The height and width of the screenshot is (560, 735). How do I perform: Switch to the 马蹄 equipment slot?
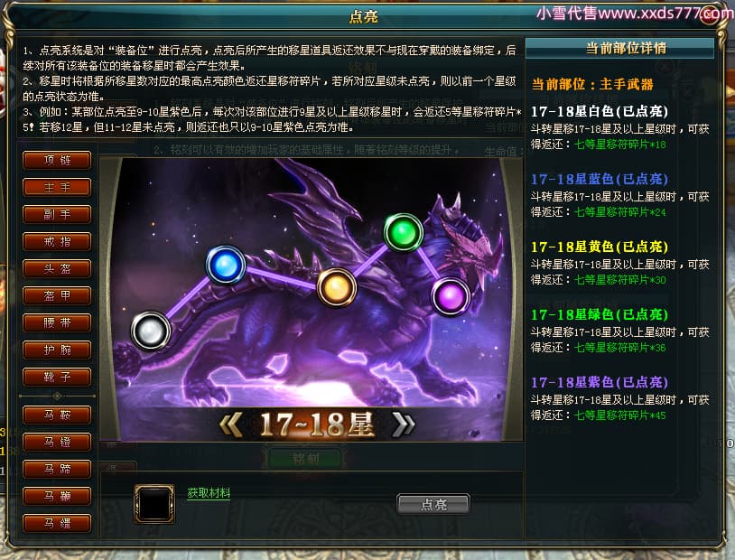coord(57,469)
